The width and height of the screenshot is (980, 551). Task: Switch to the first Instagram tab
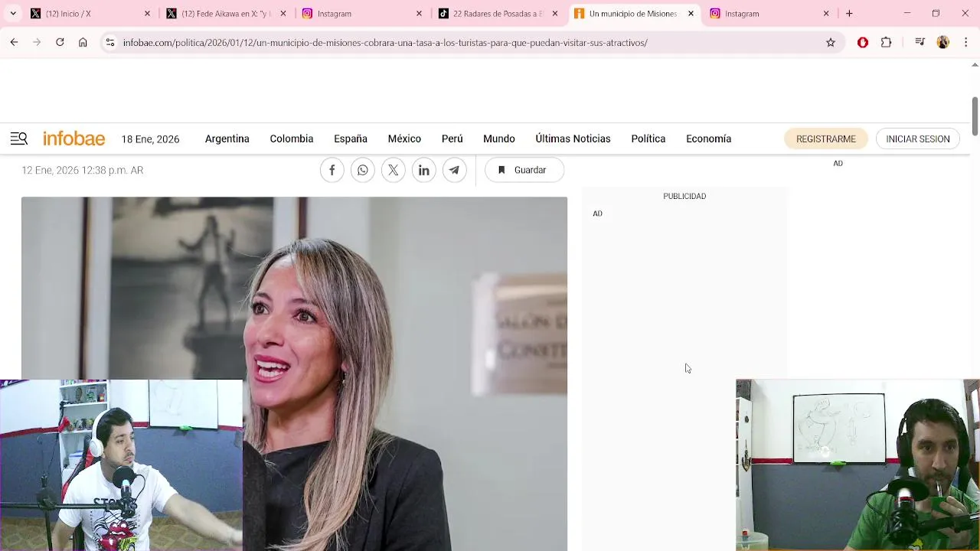tap(361, 13)
